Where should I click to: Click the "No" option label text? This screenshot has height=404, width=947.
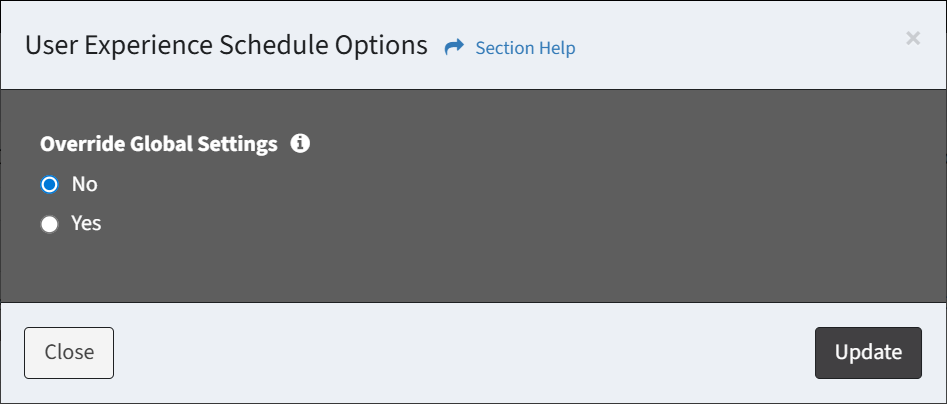coord(84,184)
